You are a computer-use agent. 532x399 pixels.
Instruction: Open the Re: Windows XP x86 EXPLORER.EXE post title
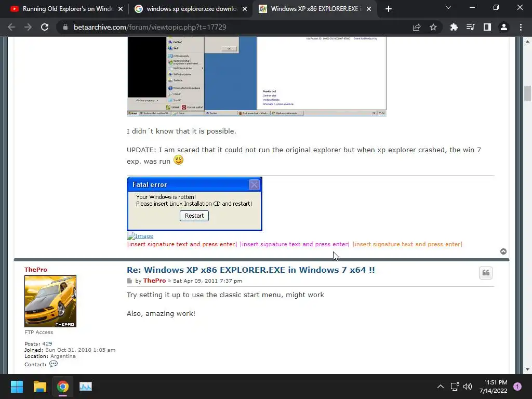tap(251, 270)
